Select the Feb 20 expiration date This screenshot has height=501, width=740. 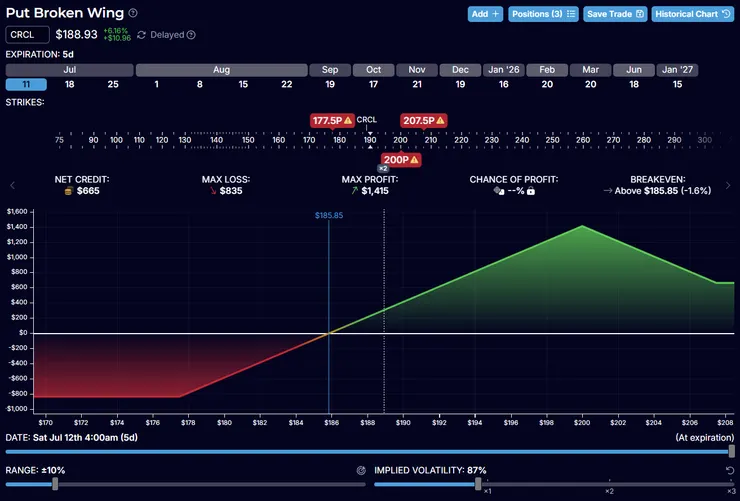click(547, 84)
